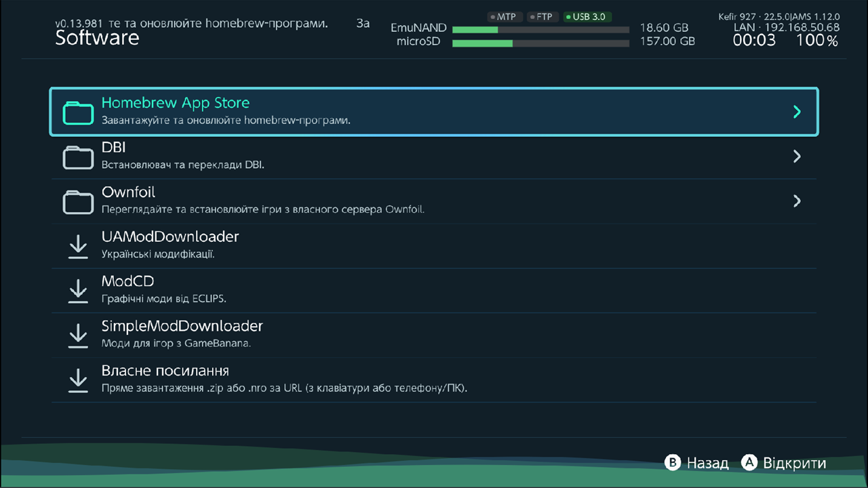Click the DBI folder icon
This screenshot has width=868, height=488.
[x=78, y=157]
